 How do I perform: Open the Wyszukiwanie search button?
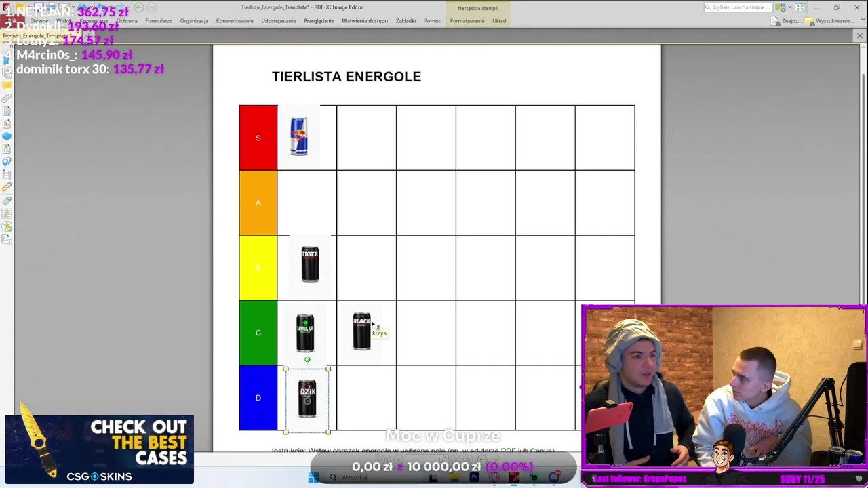click(x=829, y=21)
